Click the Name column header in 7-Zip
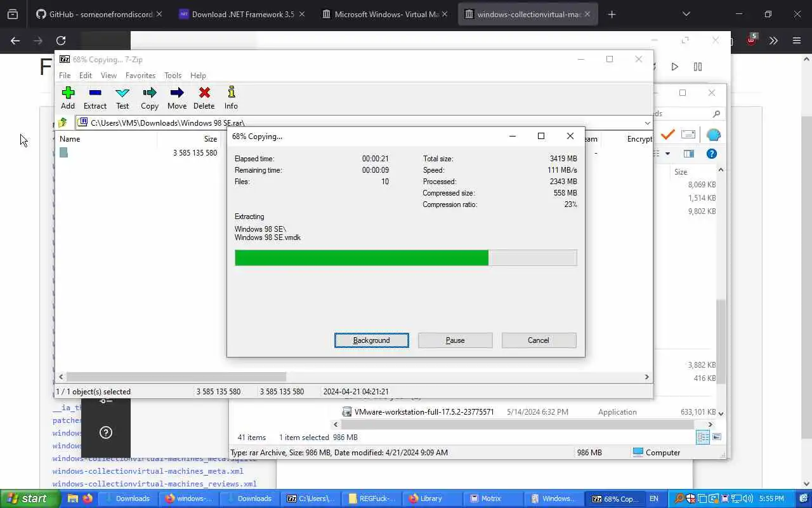Image resolution: width=812 pixels, height=508 pixels. click(x=70, y=139)
